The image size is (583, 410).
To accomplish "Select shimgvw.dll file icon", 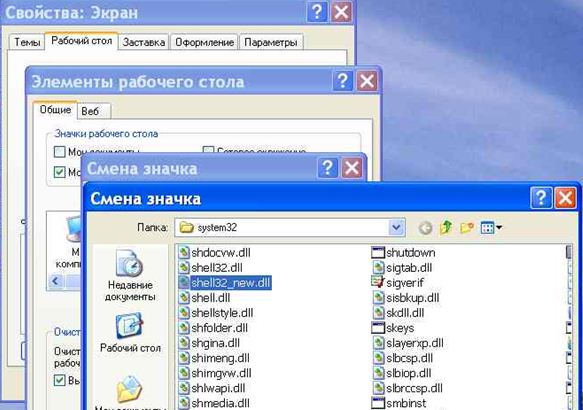I will 184,373.
